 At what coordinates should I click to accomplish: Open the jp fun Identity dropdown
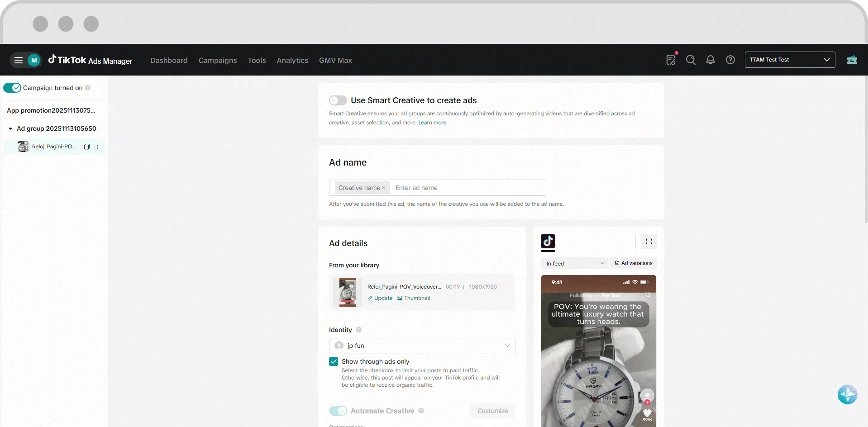tap(422, 346)
